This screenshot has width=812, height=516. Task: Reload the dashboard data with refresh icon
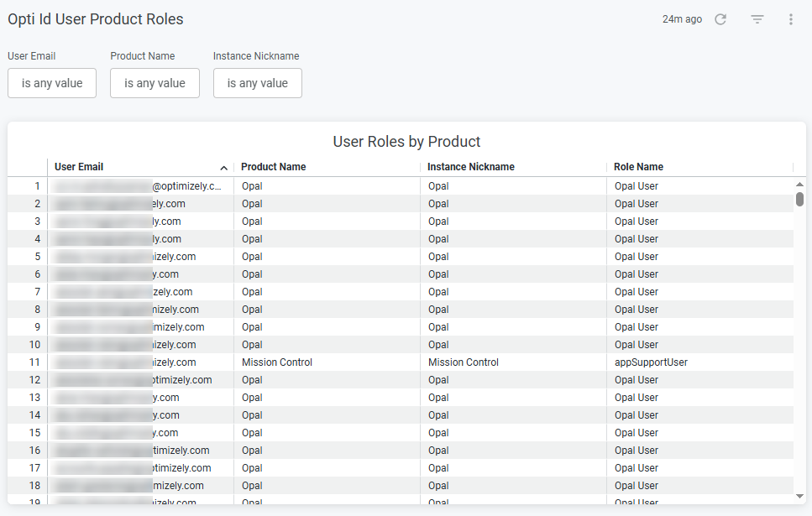coord(720,19)
